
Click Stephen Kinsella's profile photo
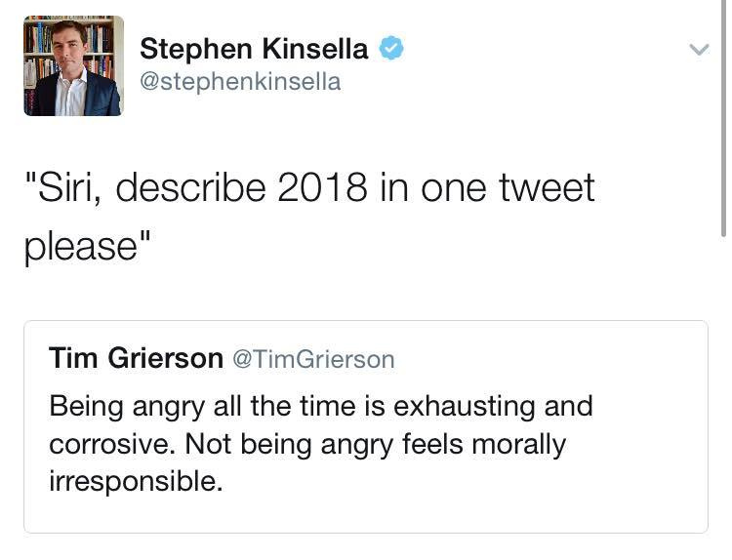(73, 65)
